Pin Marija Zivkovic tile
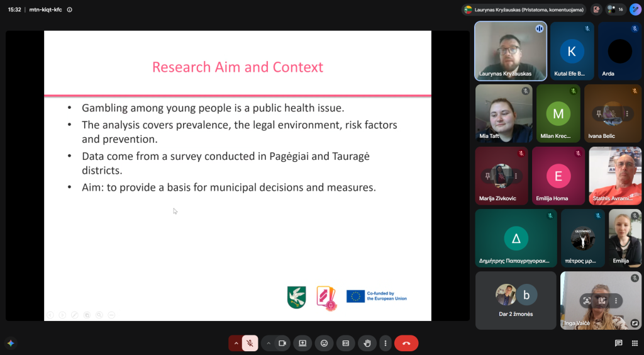The width and height of the screenshot is (644, 355). pos(487,176)
